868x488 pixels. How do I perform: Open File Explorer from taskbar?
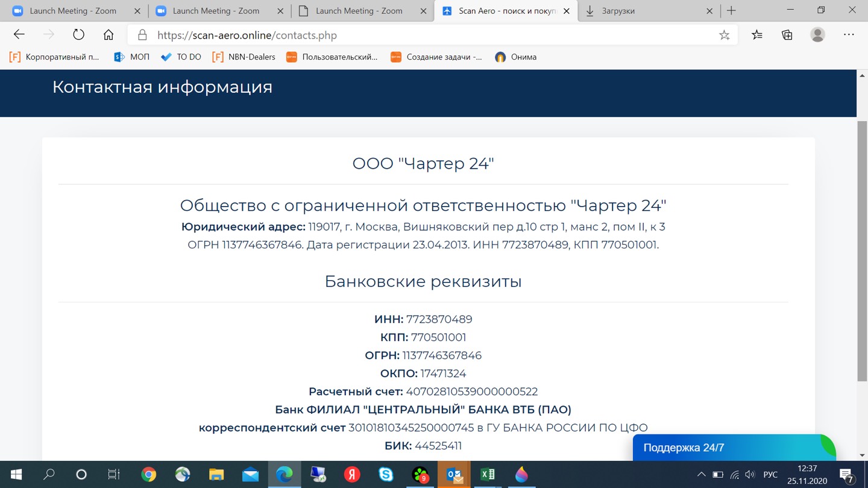click(x=216, y=475)
